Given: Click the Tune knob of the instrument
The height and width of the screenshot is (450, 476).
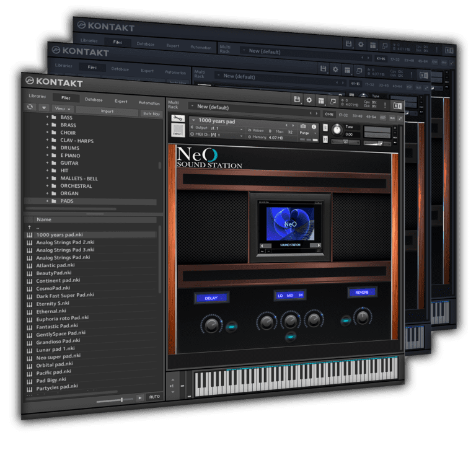Looking at the screenshot, I should click(337, 130).
